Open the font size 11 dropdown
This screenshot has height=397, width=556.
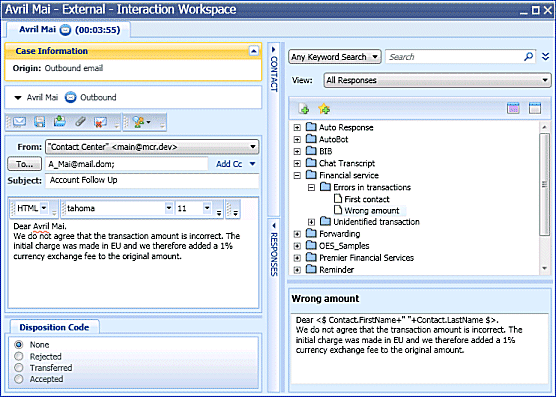207,208
